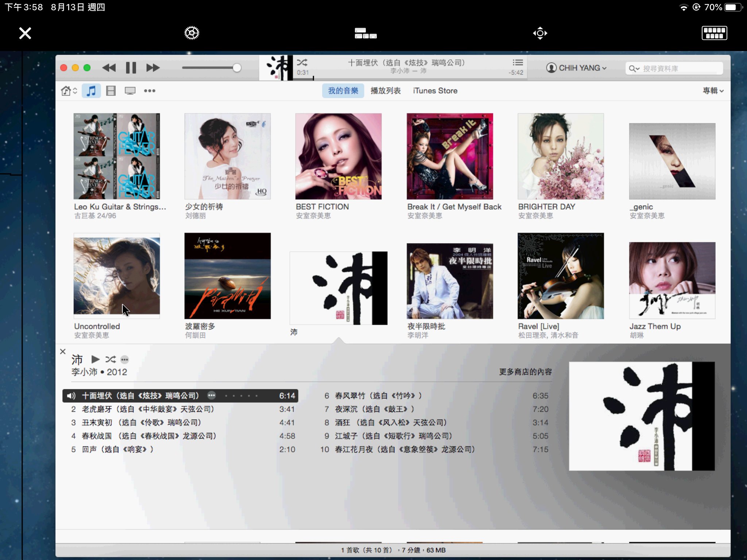The width and height of the screenshot is (747, 560).
Task: Open 少女的祈祷 album cover
Action: coord(228,156)
